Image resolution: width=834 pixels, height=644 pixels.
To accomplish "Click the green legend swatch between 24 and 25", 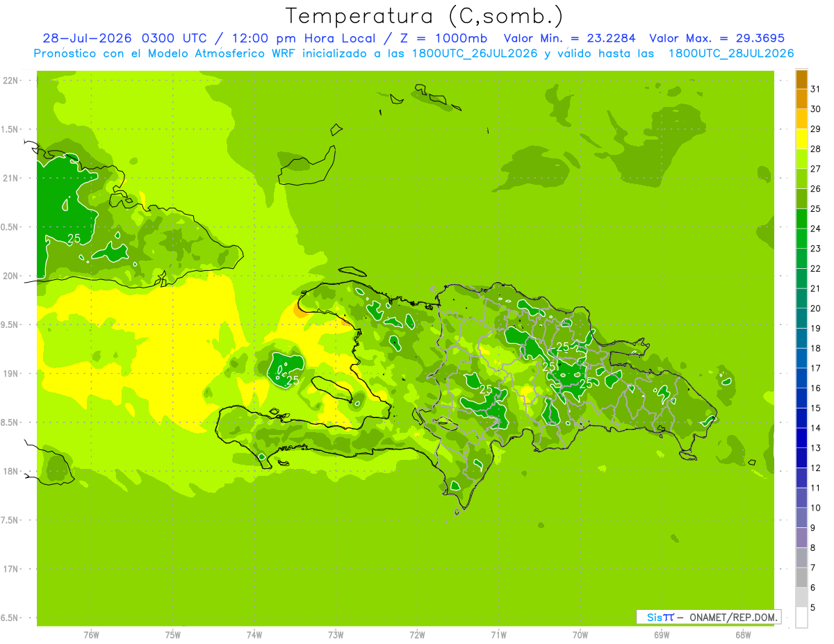I will [x=801, y=219].
